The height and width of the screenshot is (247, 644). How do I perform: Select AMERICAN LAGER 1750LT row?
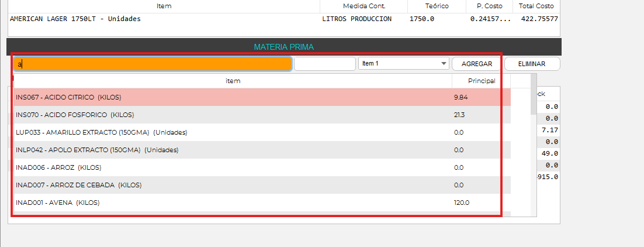coord(164,19)
